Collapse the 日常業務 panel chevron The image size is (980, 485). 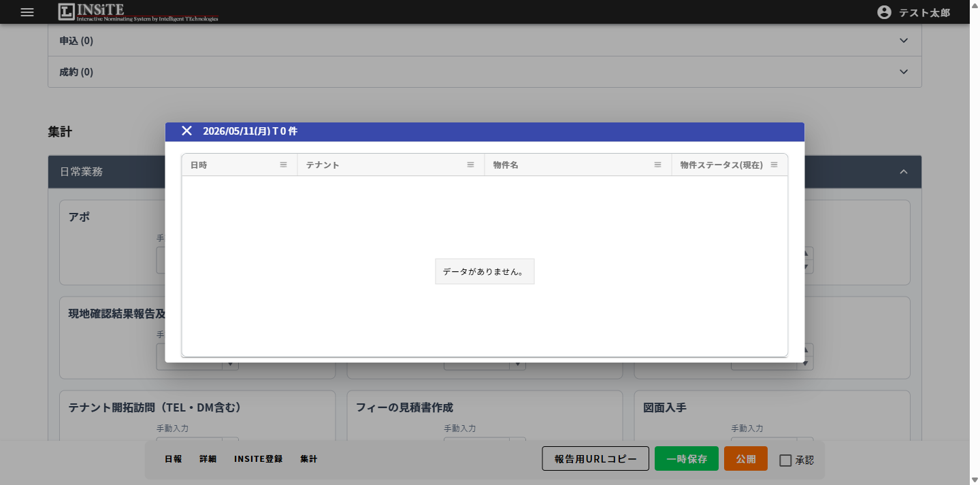[904, 172]
